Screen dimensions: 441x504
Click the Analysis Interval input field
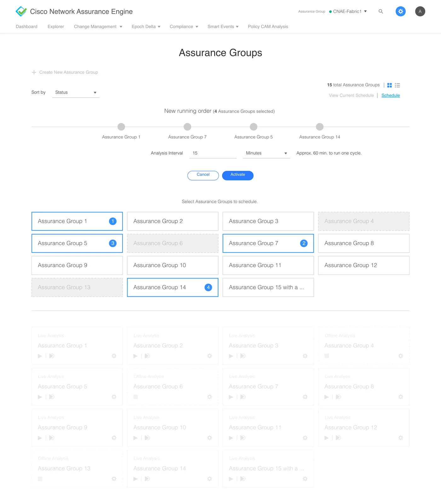(213, 153)
